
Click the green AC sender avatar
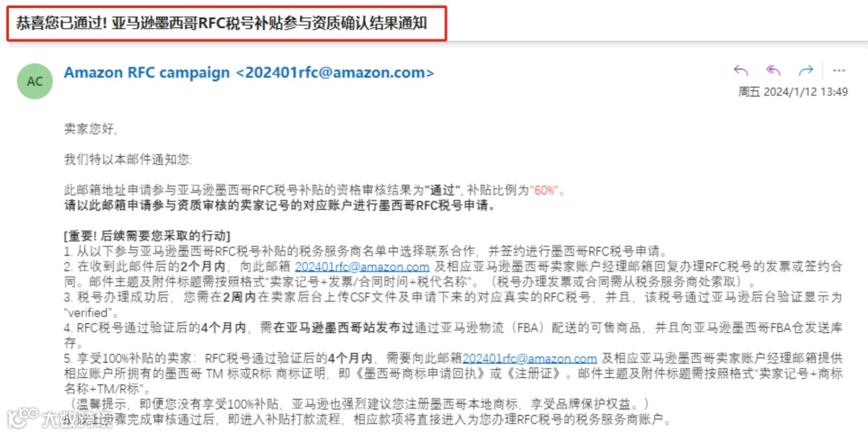[x=35, y=81]
